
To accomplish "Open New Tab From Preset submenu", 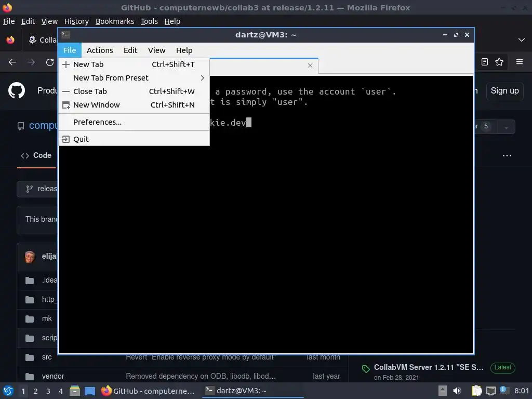I will (x=134, y=78).
